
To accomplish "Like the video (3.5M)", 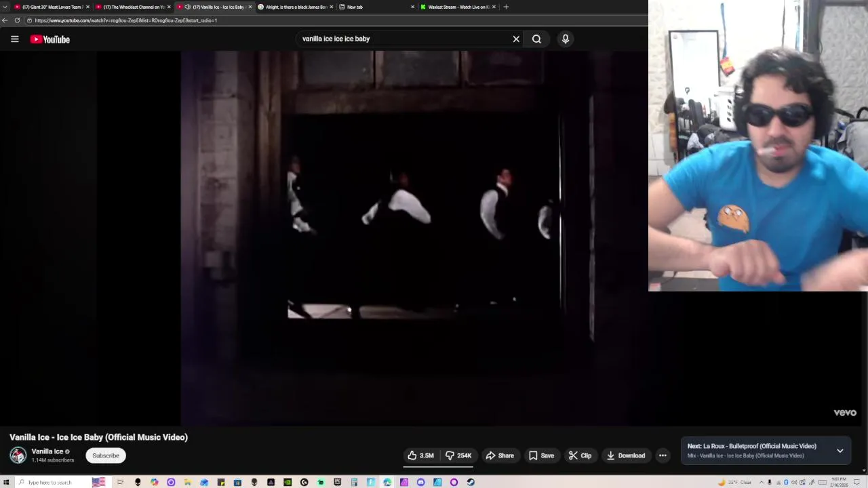I will tap(420, 455).
